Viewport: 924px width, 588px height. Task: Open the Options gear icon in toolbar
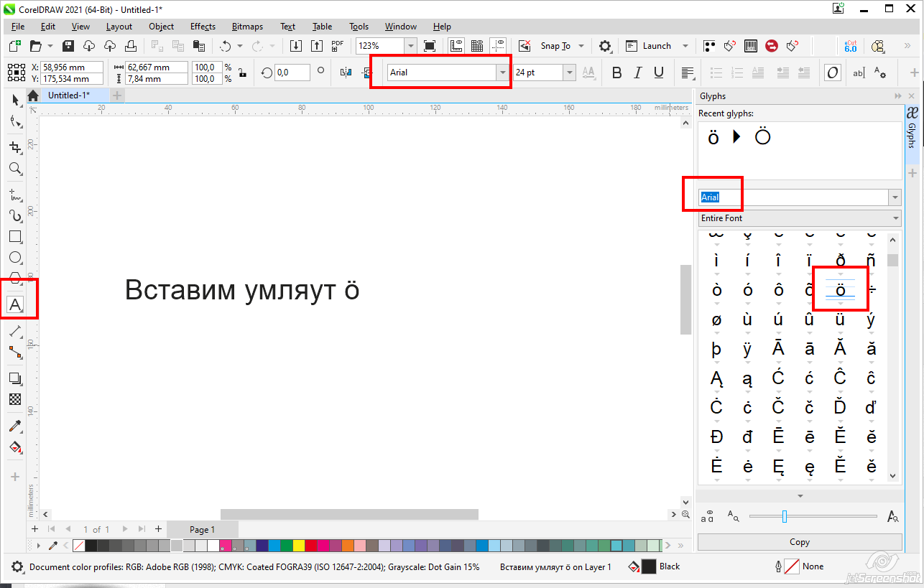click(605, 46)
